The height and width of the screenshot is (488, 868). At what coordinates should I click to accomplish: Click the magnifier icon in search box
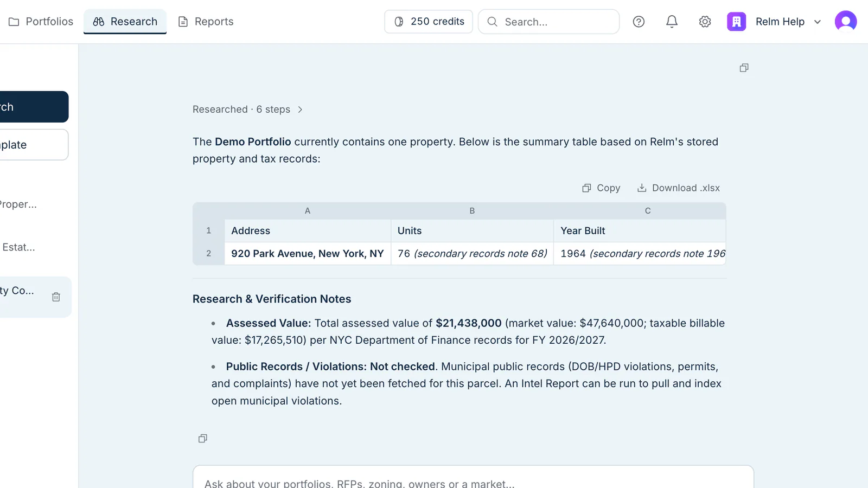click(492, 22)
